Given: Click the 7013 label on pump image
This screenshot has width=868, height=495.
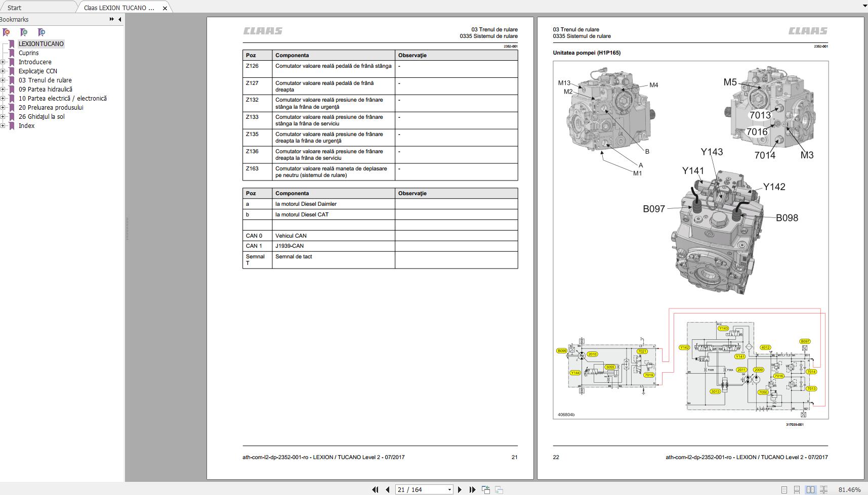Looking at the screenshot, I should [x=760, y=115].
